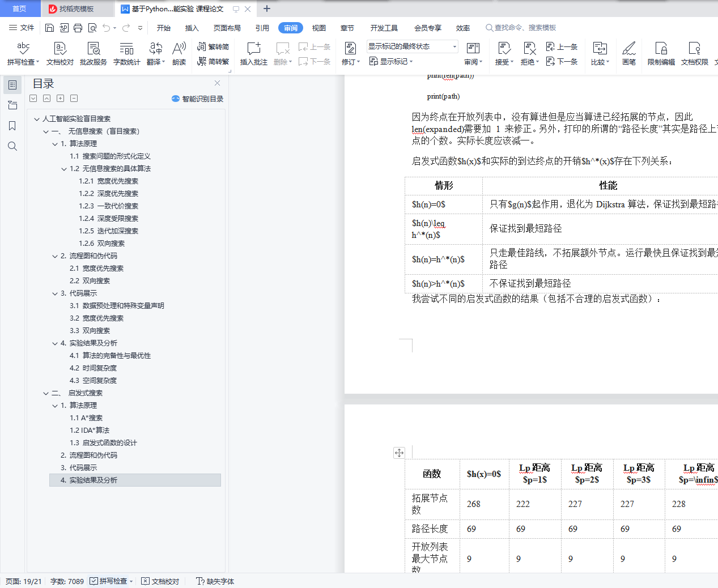718x588 pixels.
Task: Click the 字数: 7089 status entry
Action: click(67, 581)
